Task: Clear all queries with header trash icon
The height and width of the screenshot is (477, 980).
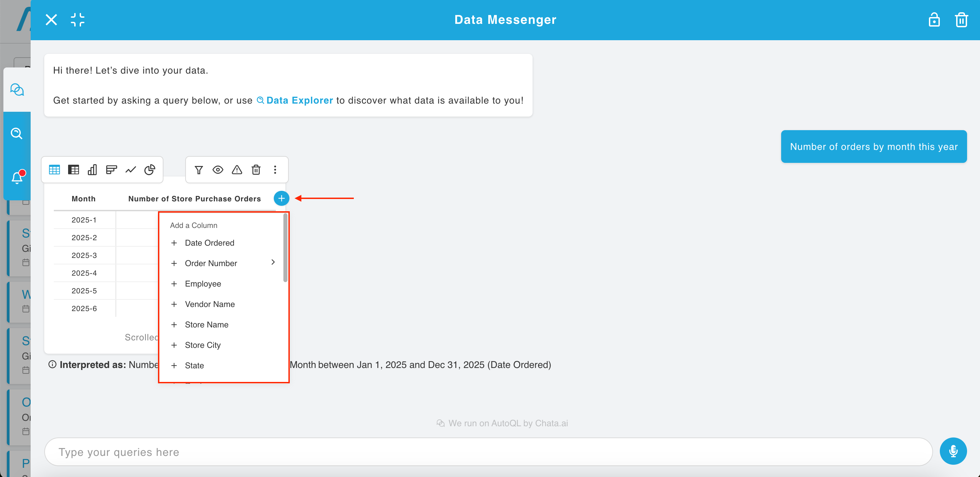Action: point(961,20)
